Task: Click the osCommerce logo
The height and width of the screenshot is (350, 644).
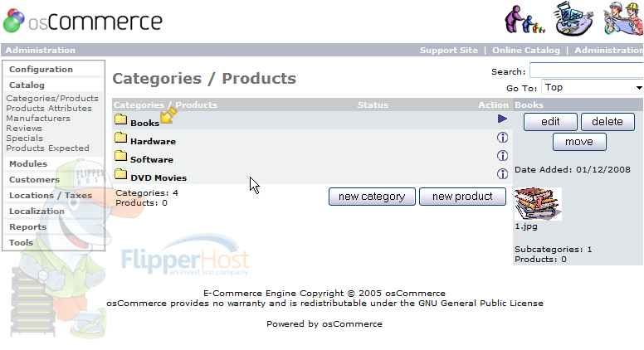Action: click(x=83, y=21)
